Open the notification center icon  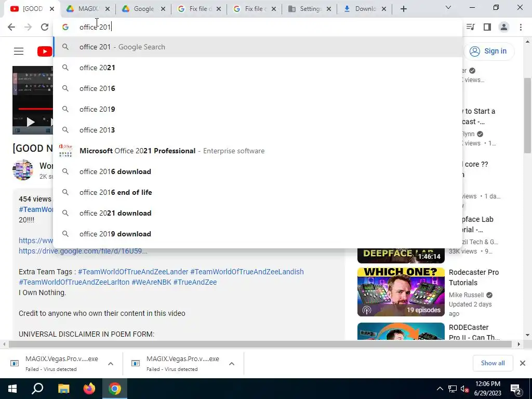[x=516, y=389]
